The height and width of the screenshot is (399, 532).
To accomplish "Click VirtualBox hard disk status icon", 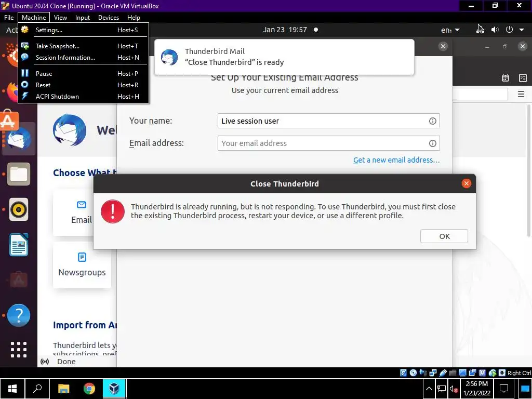I will (x=403, y=373).
